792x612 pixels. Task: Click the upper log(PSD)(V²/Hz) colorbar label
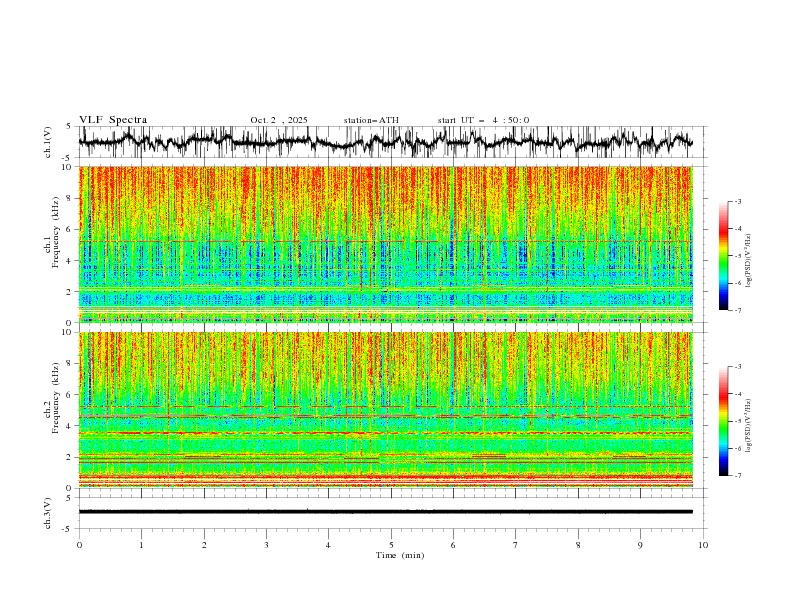(749, 261)
